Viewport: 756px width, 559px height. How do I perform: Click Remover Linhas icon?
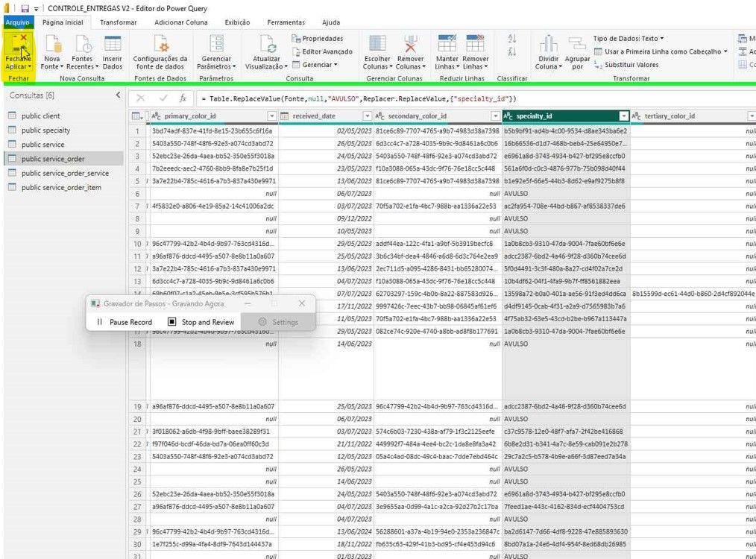(x=475, y=44)
